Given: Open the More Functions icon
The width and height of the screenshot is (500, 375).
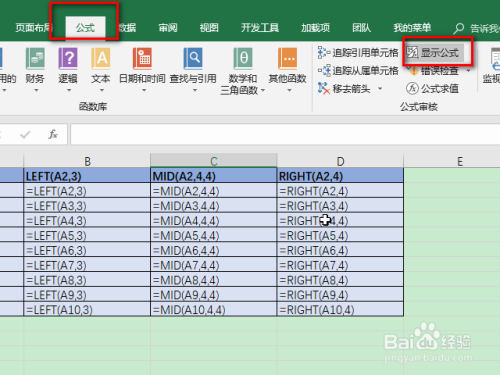Looking at the screenshot, I should coord(287,59).
